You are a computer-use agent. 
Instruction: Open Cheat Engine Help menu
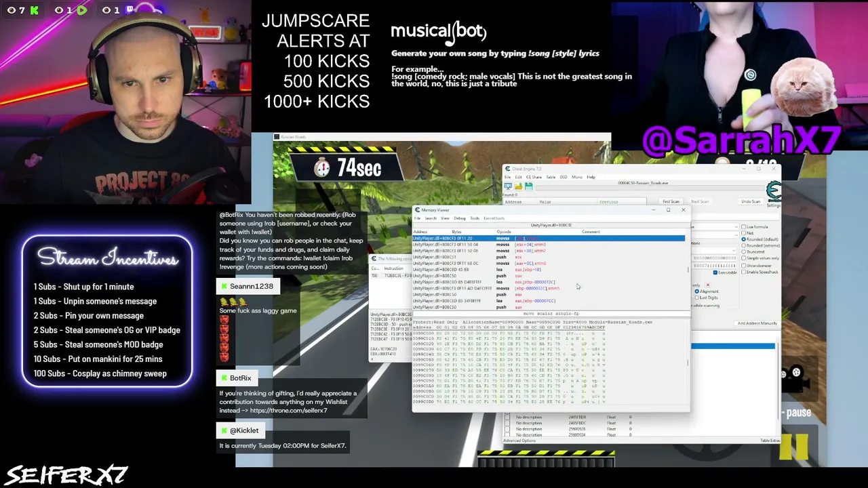coord(591,178)
